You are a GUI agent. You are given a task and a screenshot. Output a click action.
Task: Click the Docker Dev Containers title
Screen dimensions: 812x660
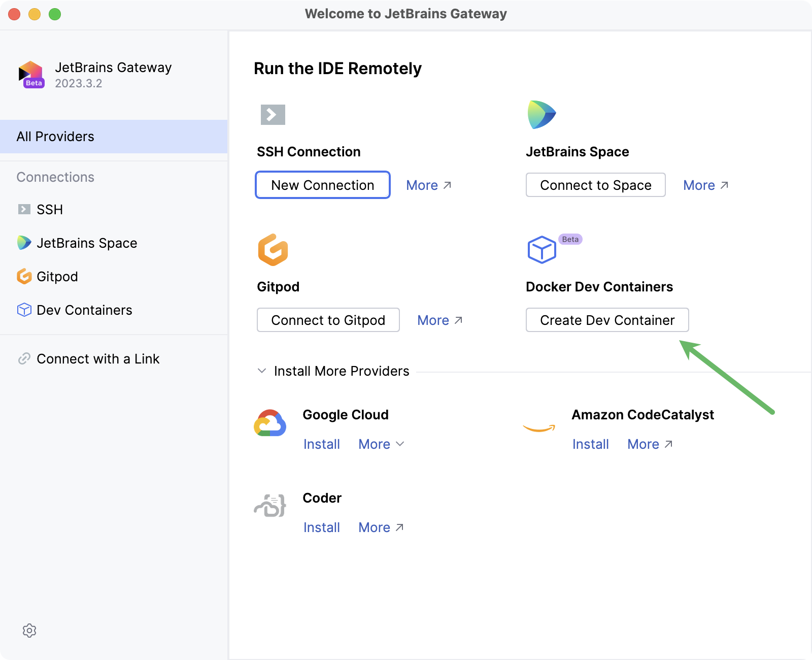599,287
